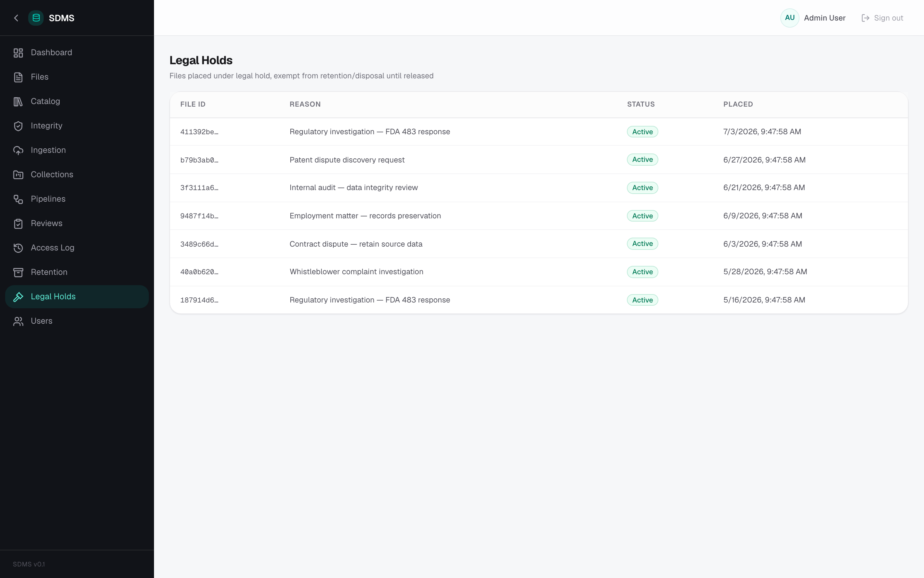Select file ID b79b3ab0…

coord(199,160)
